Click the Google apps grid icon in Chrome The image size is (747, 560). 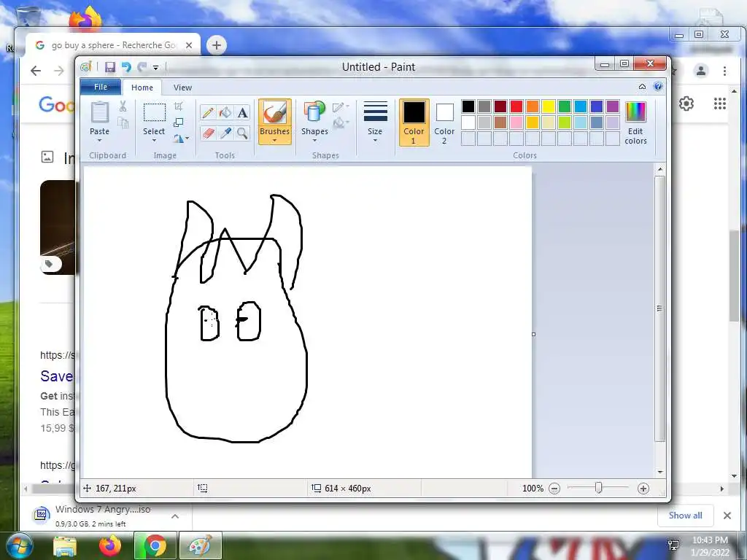click(719, 104)
